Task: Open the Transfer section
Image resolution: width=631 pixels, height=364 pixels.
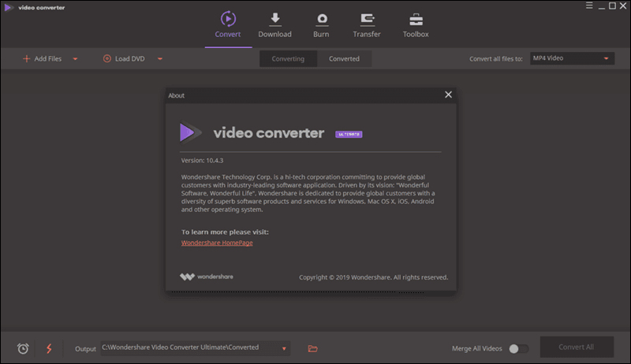Action: (367, 25)
